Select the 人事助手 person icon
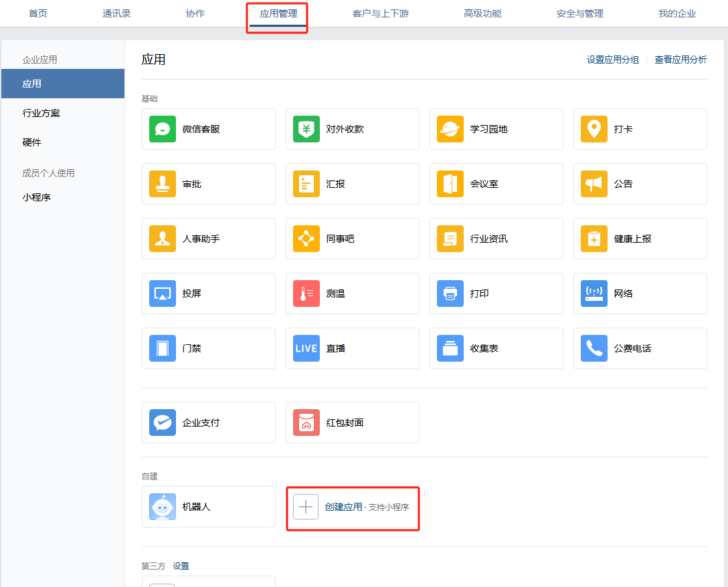Viewport: 728px width, 587px height. coord(163,239)
